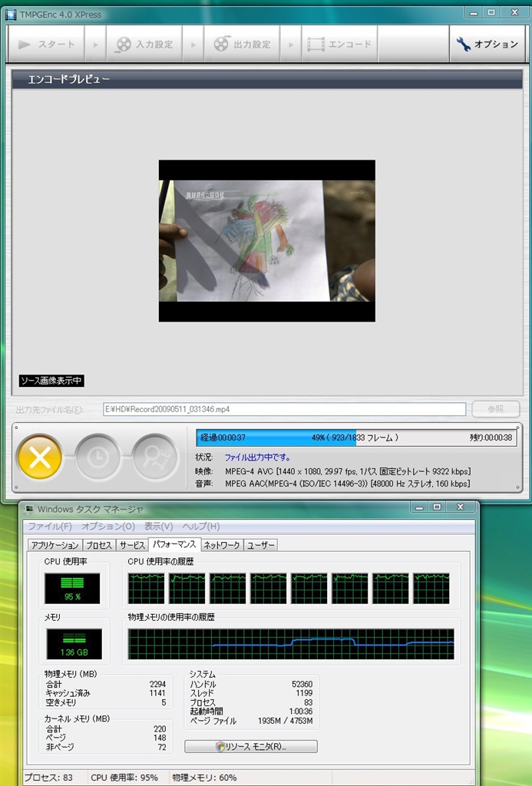Click the ハンドル value 52360
Image resolution: width=532 pixels, height=786 pixels.
point(302,684)
